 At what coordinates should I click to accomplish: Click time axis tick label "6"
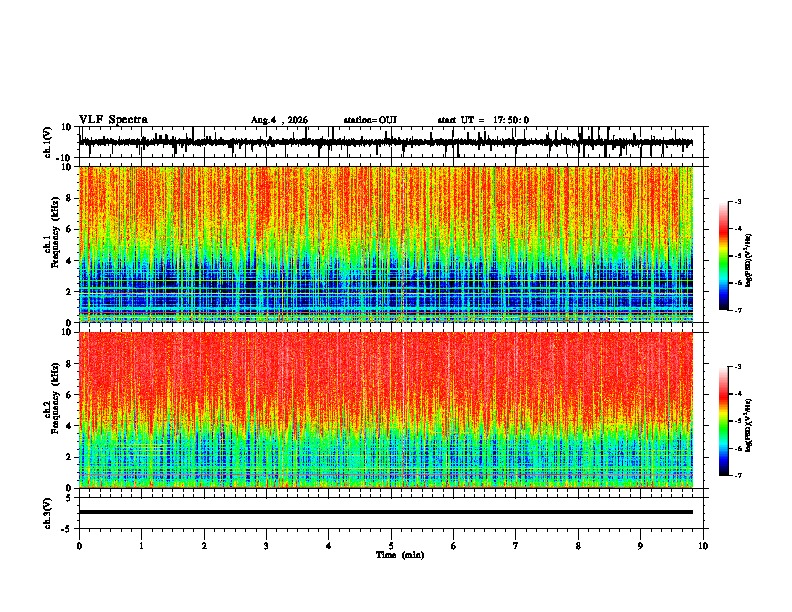[x=454, y=546]
